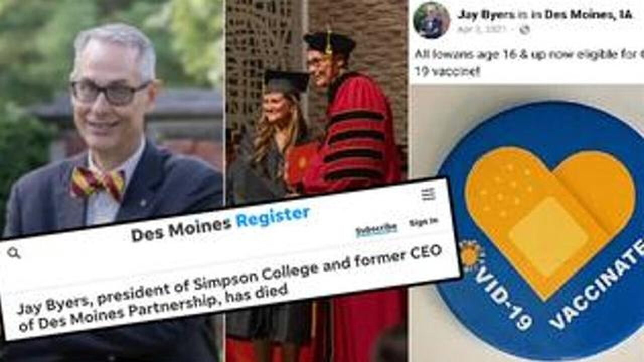This screenshot has height=362, width=644.
Task: Click the red academic robe in graduation photo
Action: coord(357,136)
